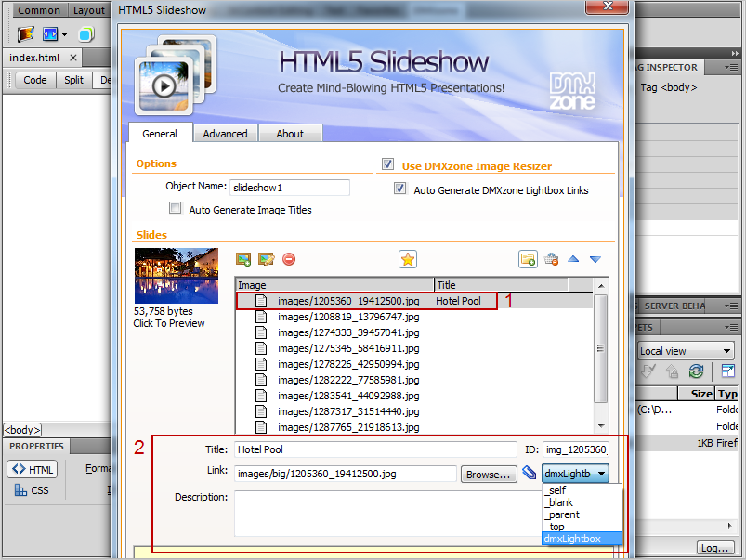Click the Description text area

point(387,514)
